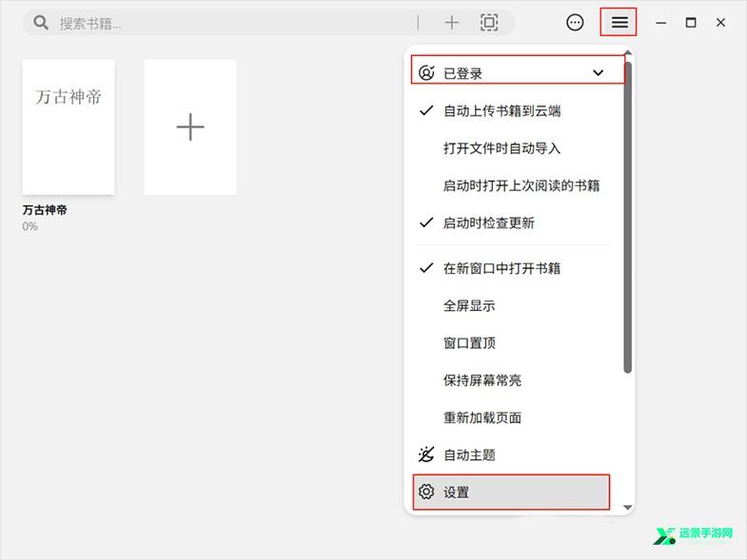Click the 自动主题 theme icon
Image resolution: width=747 pixels, height=560 pixels.
click(426, 454)
